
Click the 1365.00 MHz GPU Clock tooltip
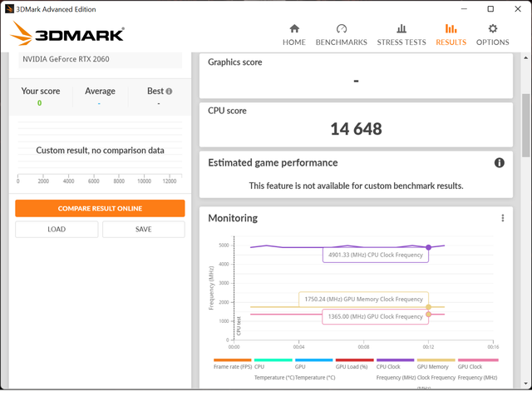click(x=375, y=317)
